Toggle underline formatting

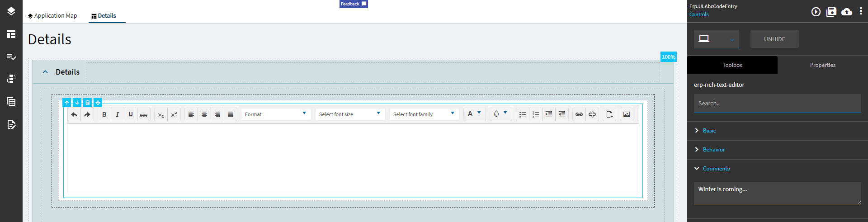tap(131, 114)
